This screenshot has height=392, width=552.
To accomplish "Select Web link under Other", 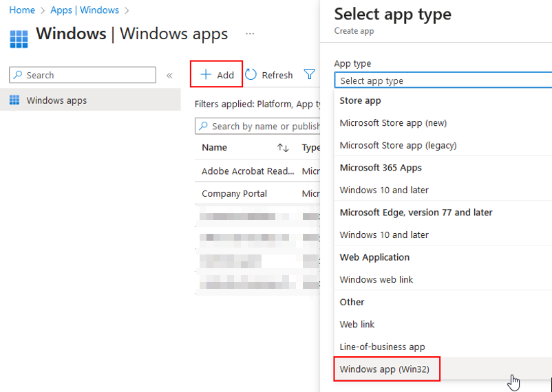I will pos(357,324).
